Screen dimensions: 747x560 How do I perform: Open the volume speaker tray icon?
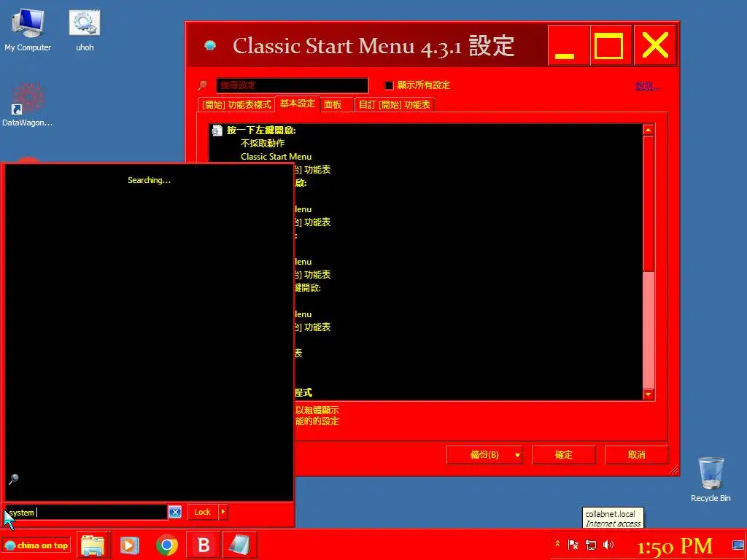608,545
